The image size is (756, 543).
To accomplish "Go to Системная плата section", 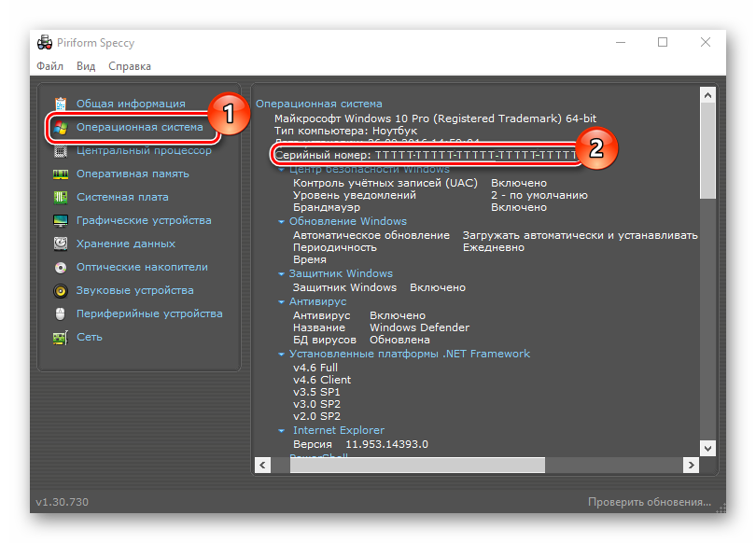I will tap(122, 197).
